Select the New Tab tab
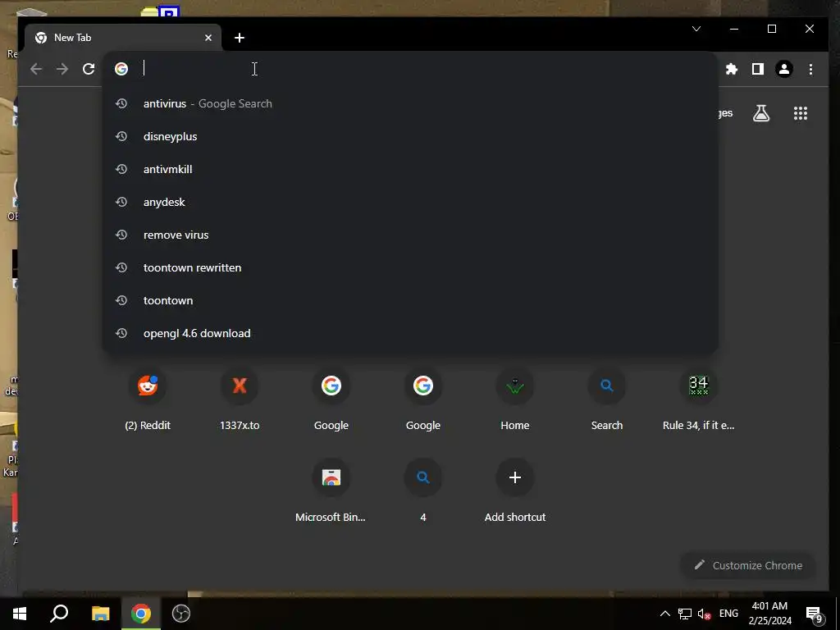The height and width of the screenshot is (630, 840). [123, 38]
